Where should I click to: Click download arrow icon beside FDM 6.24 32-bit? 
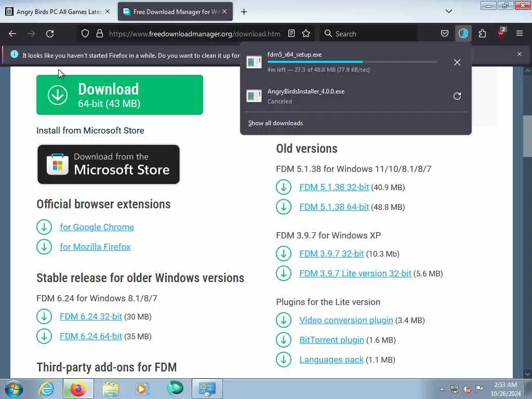pos(44,316)
